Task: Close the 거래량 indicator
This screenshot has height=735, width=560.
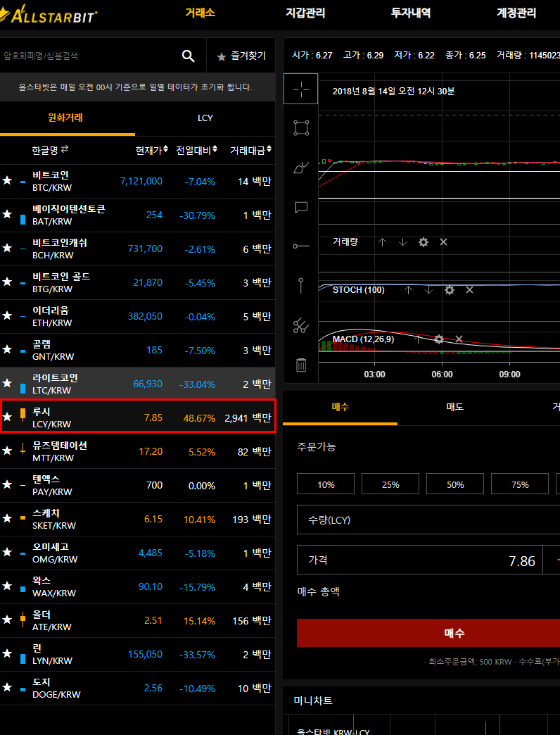Action: 443,242
